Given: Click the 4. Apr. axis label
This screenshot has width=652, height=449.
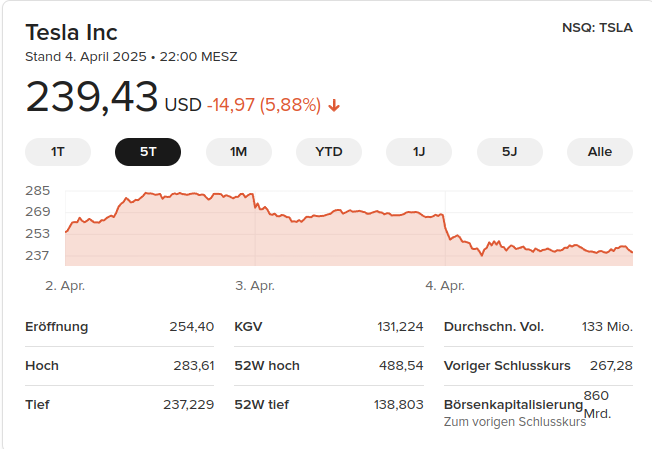Looking at the screenshot, I should (x=445, y=286).
